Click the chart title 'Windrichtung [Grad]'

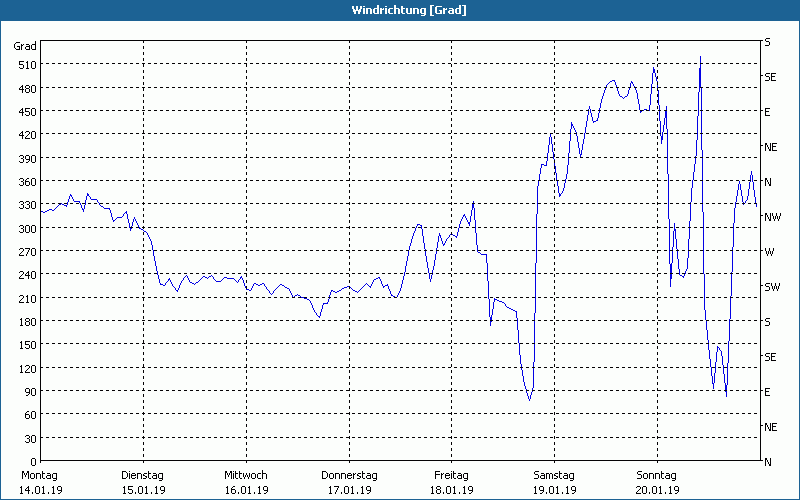409,10
